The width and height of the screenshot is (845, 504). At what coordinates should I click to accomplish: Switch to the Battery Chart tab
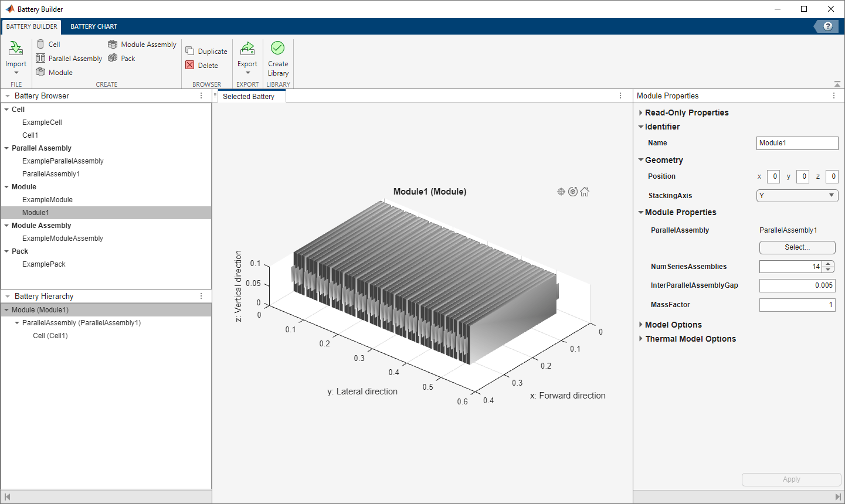[94, 26]
